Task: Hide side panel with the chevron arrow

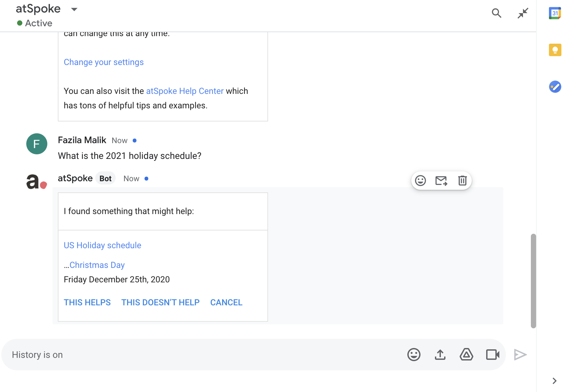Action: [555, 381]
